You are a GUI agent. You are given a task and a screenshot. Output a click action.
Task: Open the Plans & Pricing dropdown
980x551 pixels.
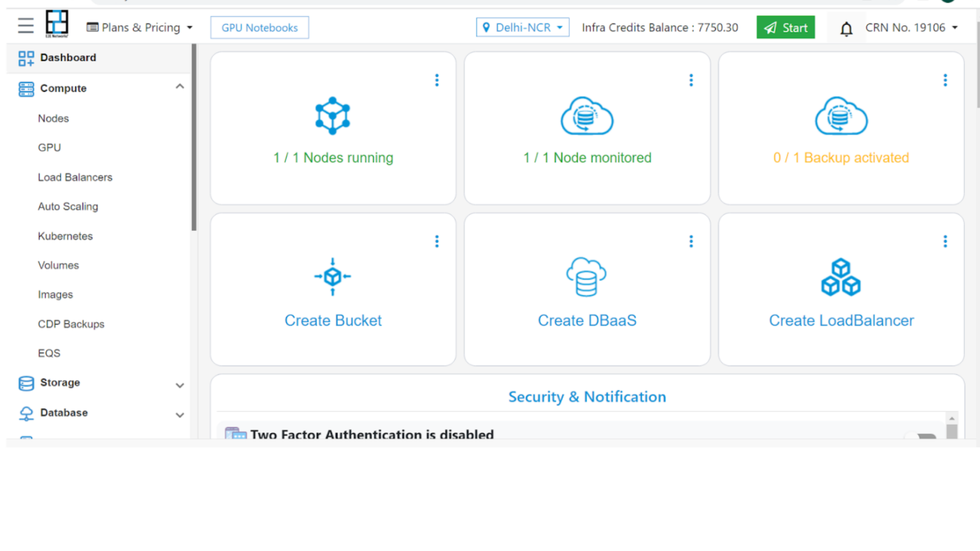click(140, 28)
